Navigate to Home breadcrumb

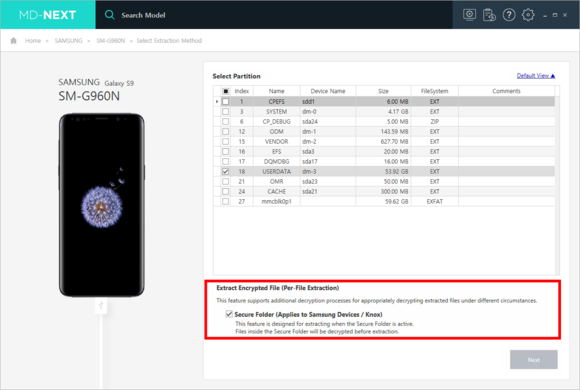pos(33,41)
